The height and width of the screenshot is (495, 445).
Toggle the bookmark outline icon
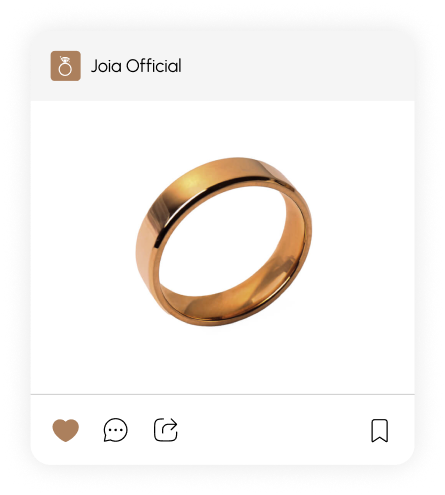click(380, 431)
